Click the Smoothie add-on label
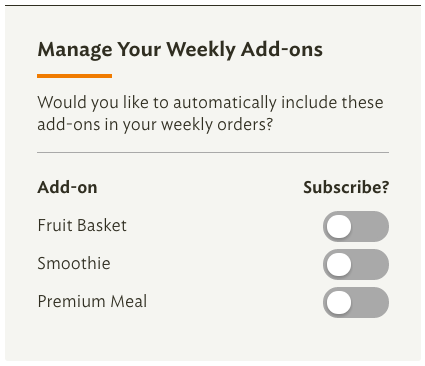 [74, 263]
